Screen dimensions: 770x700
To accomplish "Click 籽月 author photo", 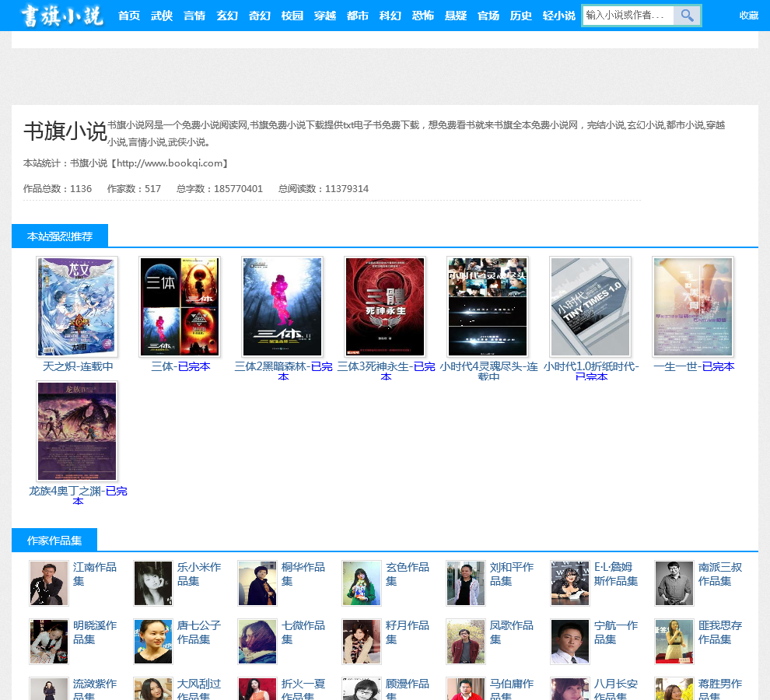I will pos(362,642).
